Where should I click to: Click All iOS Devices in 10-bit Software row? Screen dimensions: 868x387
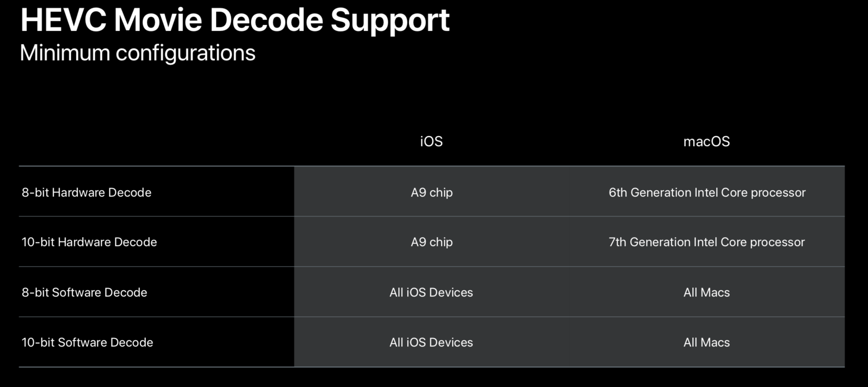point(431,343)
